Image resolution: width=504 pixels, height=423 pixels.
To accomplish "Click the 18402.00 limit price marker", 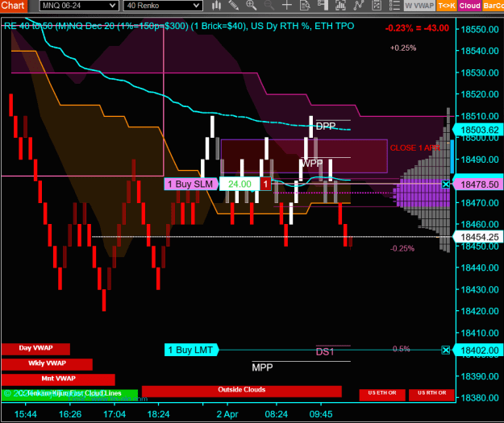I will click(478, 350).
